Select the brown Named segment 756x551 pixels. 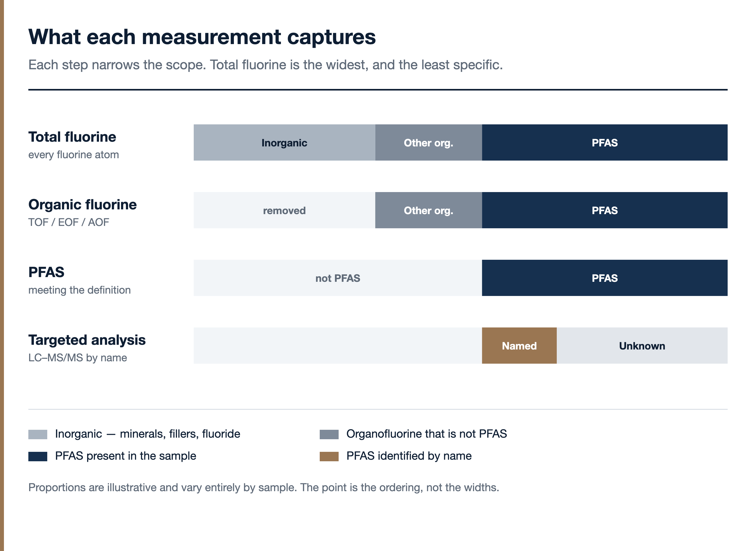(x=519, y=346)
